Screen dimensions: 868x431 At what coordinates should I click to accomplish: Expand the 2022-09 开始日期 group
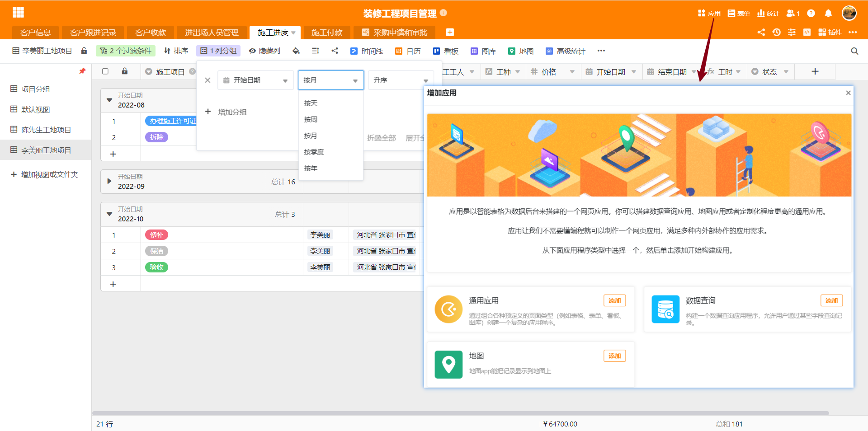(108, 182)
